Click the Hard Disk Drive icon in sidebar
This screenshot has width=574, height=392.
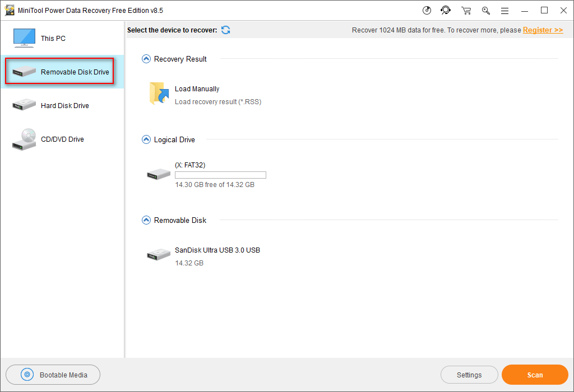click(x=24, y=105)
